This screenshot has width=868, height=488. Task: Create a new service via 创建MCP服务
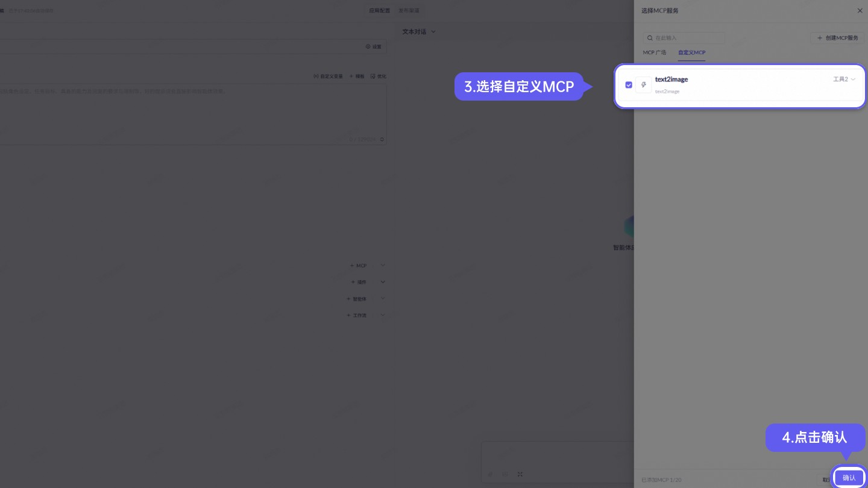click(x=838, y=38)
